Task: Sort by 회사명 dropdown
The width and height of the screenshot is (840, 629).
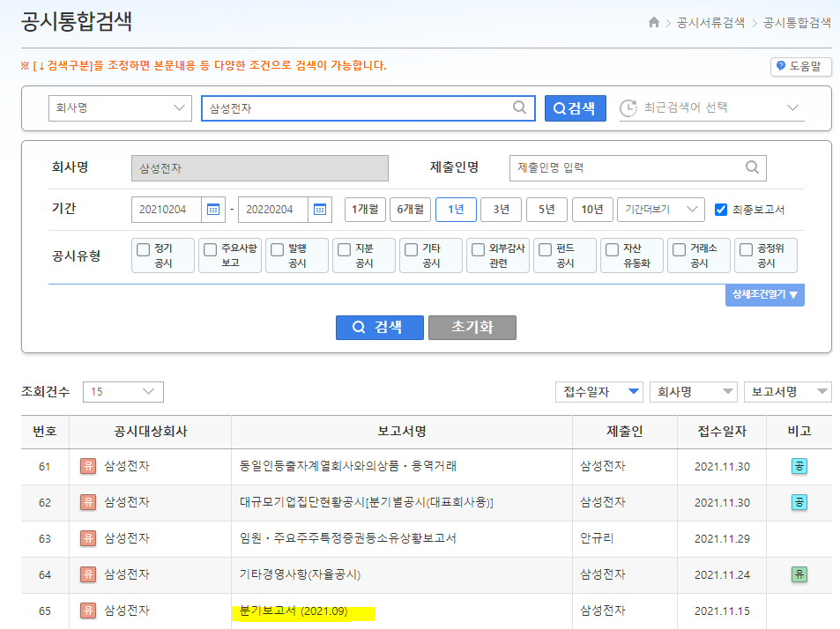Action: click(x=694, y=392)
